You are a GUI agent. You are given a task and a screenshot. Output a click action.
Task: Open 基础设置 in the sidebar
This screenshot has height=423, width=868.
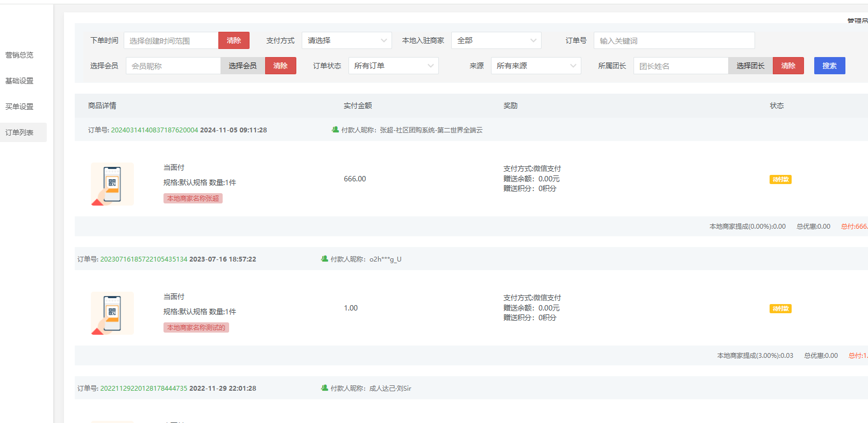click(x=19, y=81)
